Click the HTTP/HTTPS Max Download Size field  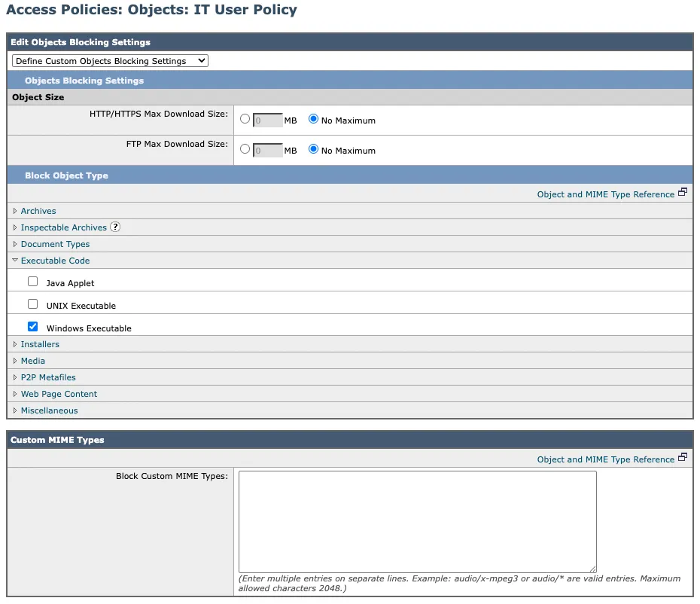click(267, 120)
